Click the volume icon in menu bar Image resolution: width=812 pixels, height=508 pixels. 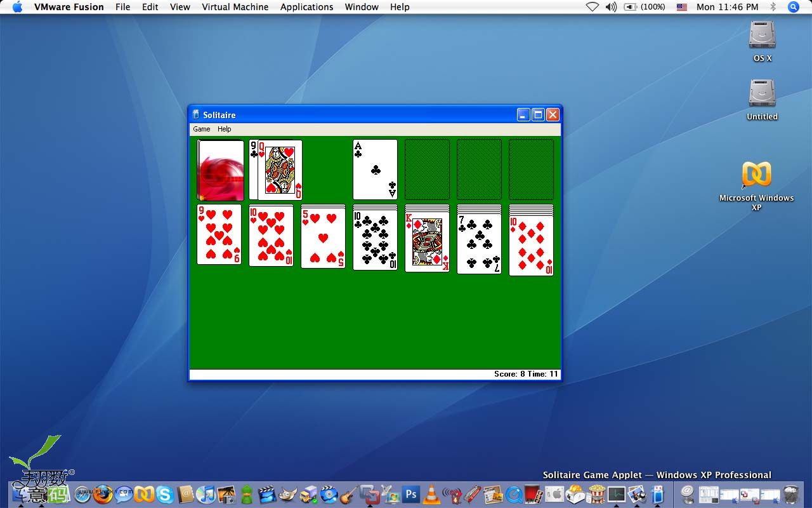tap(611, 7)
